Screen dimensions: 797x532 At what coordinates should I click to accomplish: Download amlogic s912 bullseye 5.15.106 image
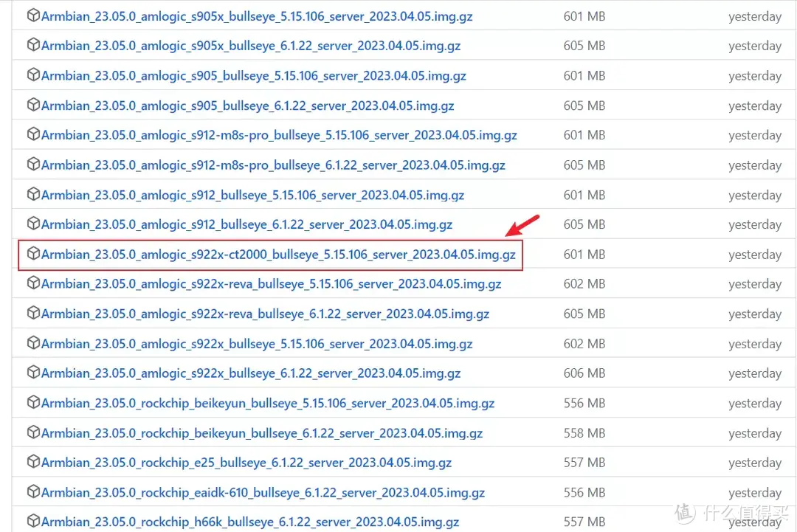point(252,196)
